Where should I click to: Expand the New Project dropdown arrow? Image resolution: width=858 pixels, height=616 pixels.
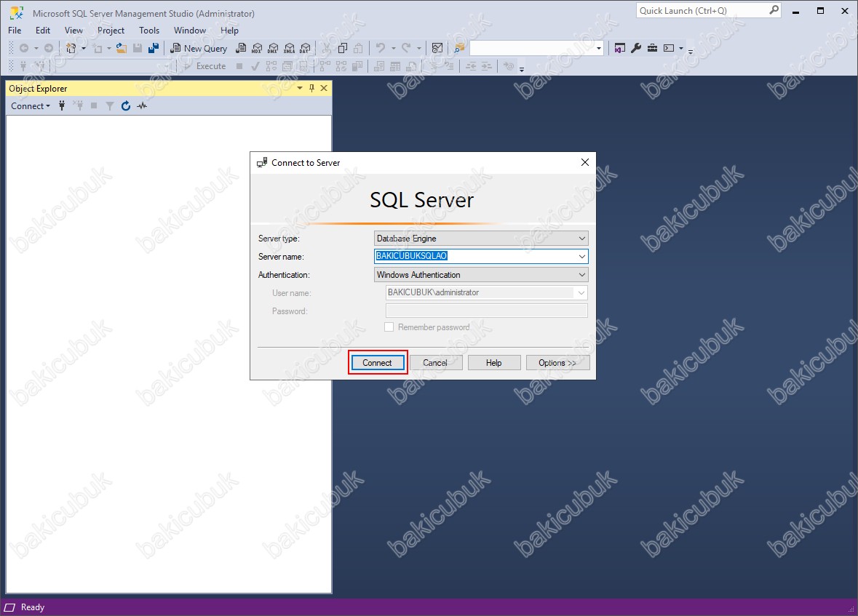[x=84, y=48]
